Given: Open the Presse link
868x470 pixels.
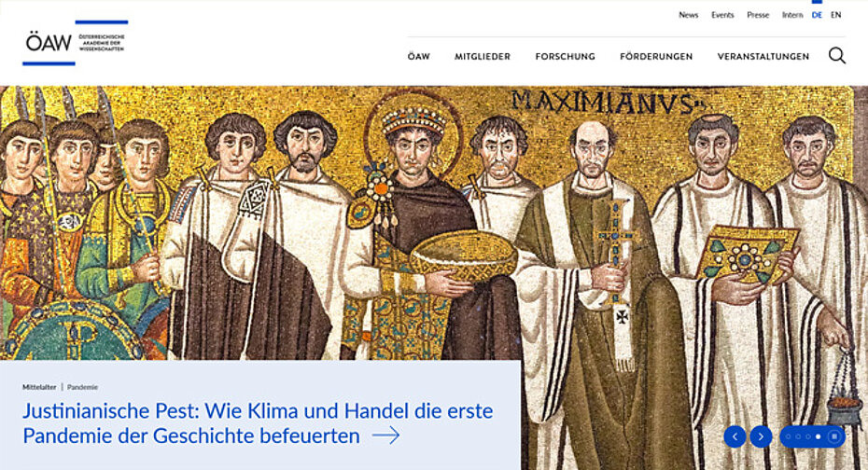Looking at the screenshot, I should tap(758, 15).
